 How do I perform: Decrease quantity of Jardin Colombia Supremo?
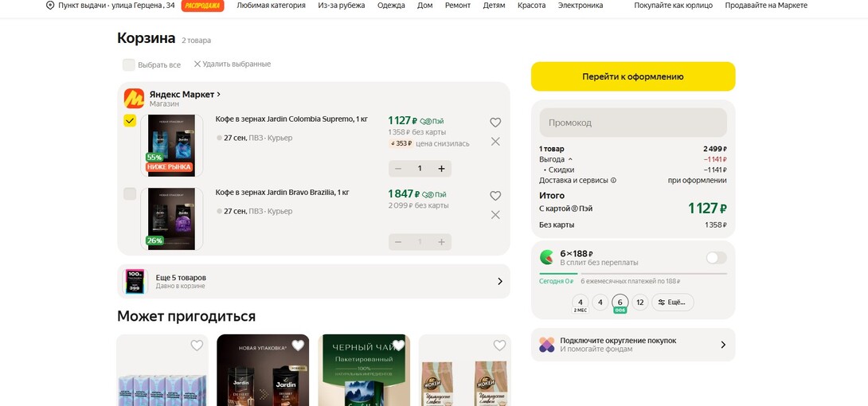[398, 169]
